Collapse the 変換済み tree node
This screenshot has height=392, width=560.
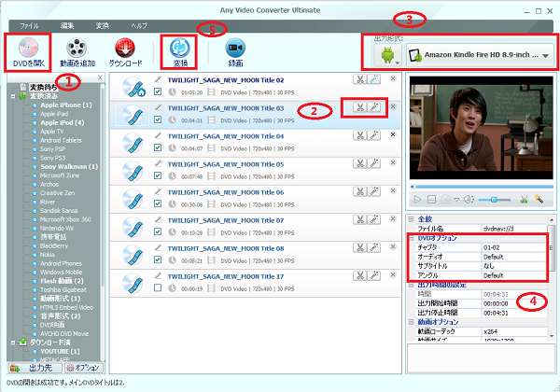coord(13,96)
